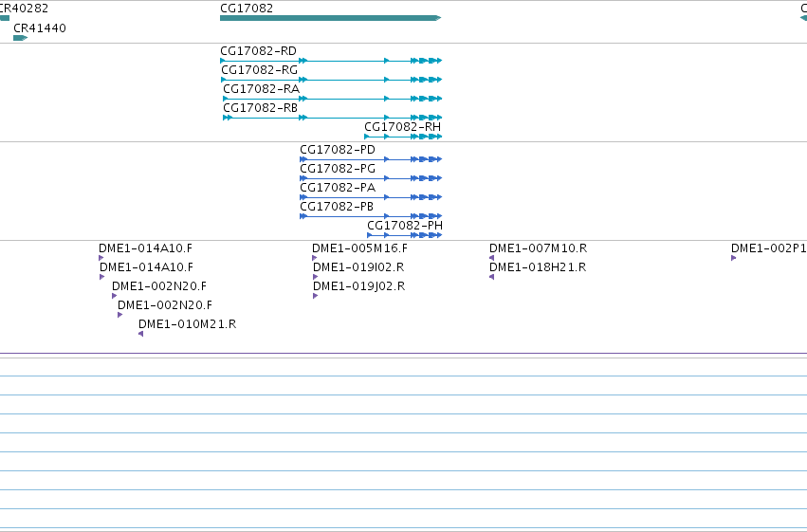Select the CG17082-RA transcript exon line

point(333,99)
